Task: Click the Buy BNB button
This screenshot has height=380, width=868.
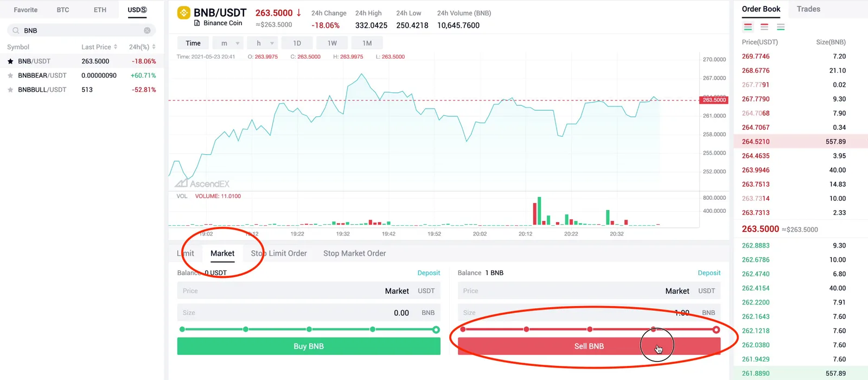Action: 309,346
